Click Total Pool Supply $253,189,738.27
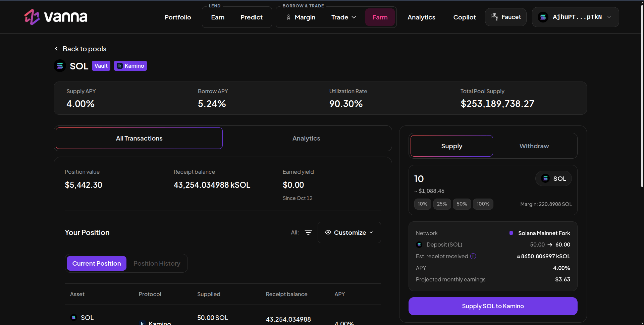Image resolution: width=644 pixels, height=325 pixels. pyautogui.click(x=497, y=104)
